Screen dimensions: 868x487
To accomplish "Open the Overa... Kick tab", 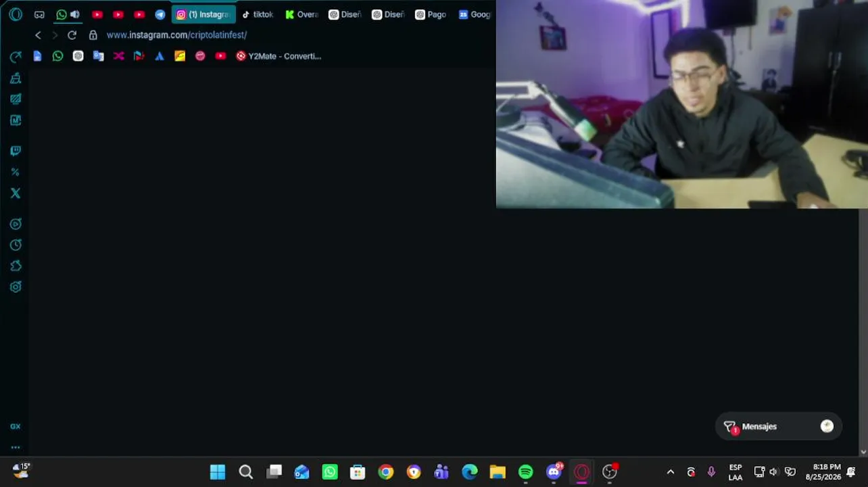I will click(302, 14).
